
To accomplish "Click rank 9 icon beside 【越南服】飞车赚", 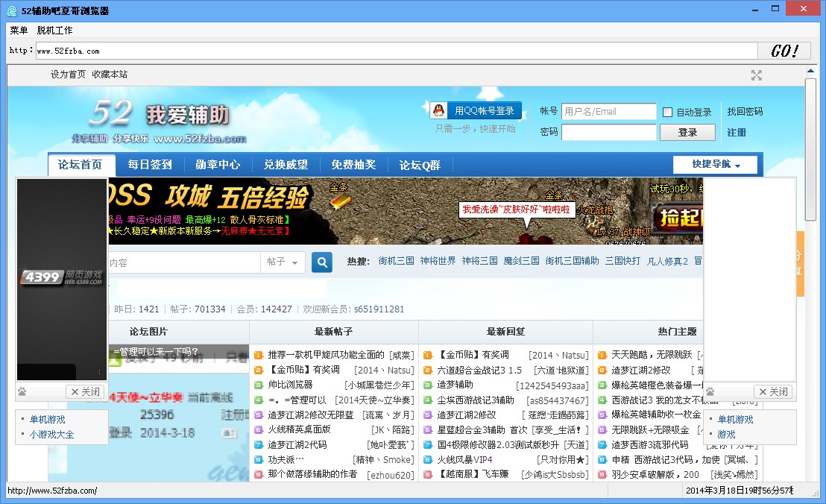I will [428, 474].
